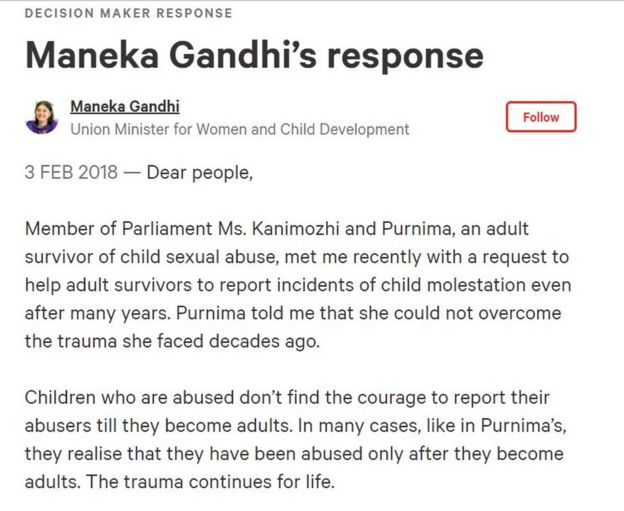
Task: Click the word 'Purnima's,' in the second paragraph
Action: point(524,426)
